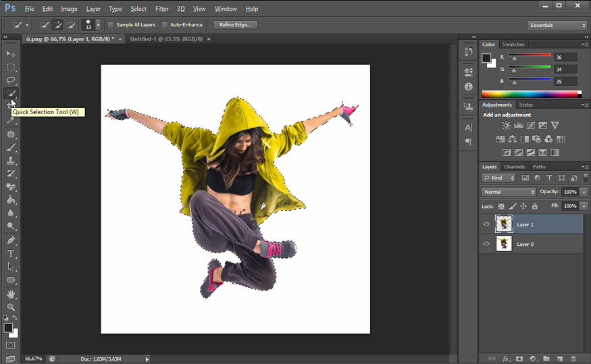This screenshot has height=364, width=591.
Task: Open the Normal blend mode dropdown
Action: tap(508, 192)
